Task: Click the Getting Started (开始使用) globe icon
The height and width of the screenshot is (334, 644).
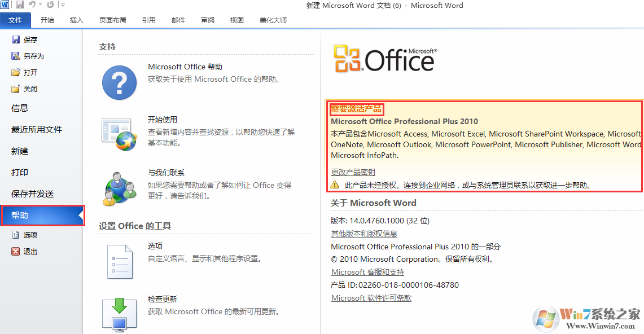Action: click(x=120, y=134)
